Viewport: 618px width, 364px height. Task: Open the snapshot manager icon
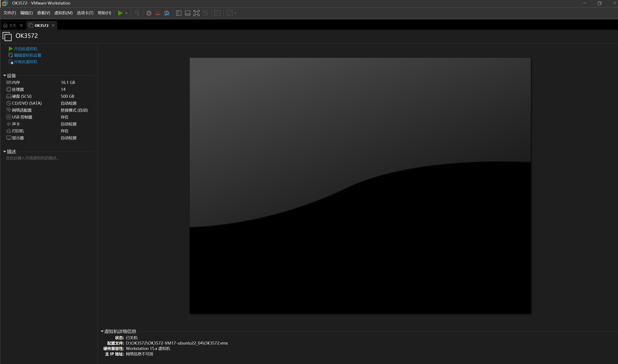click(167, 13)
